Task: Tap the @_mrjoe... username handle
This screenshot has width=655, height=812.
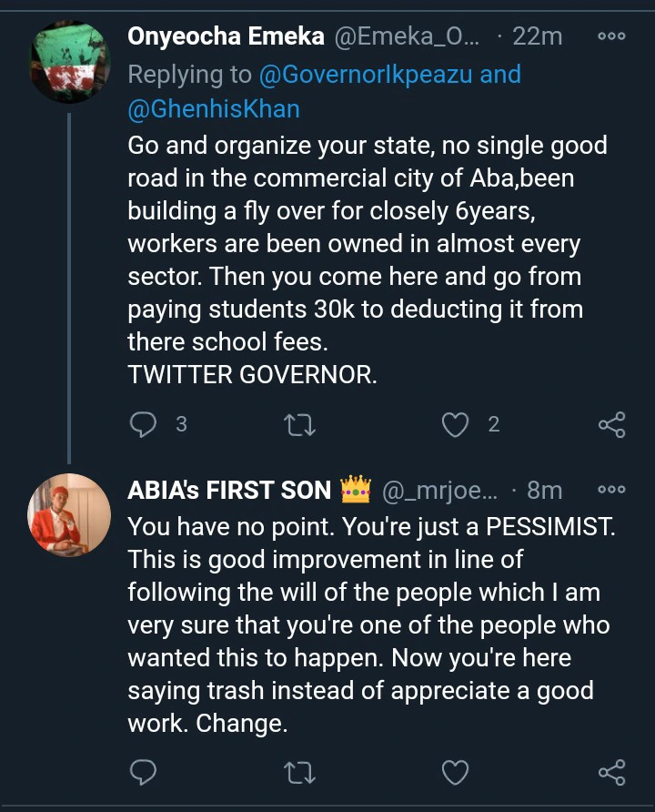Action: click(x=439, y=491)
